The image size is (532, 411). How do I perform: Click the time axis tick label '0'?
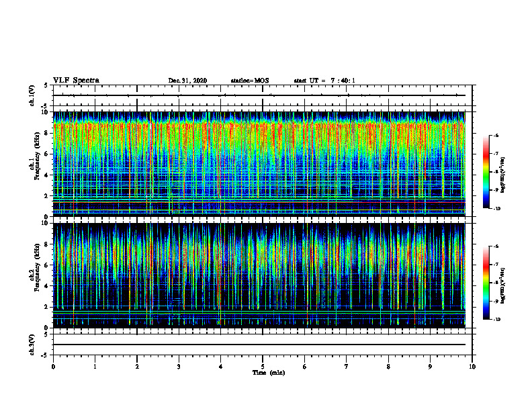[53, 367]
